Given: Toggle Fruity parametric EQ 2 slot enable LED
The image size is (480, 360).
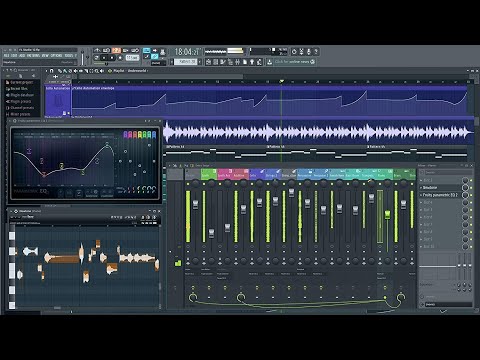Looking at the screenshot, I should click(471, 195).
